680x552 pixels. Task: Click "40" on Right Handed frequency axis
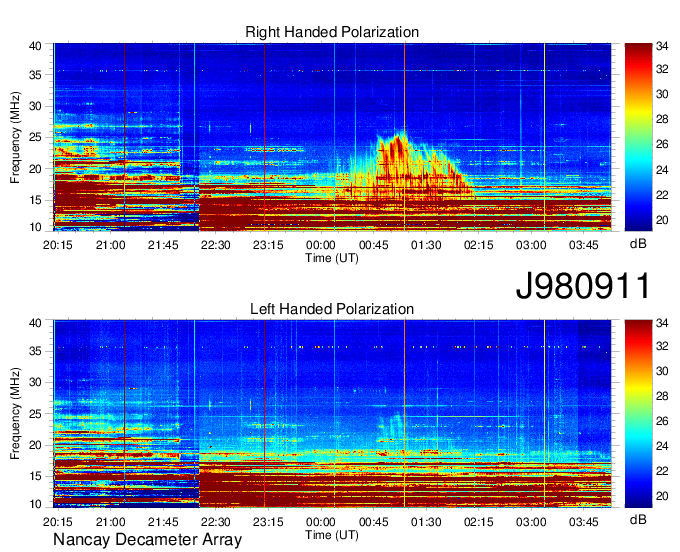(x=35, y=46)
